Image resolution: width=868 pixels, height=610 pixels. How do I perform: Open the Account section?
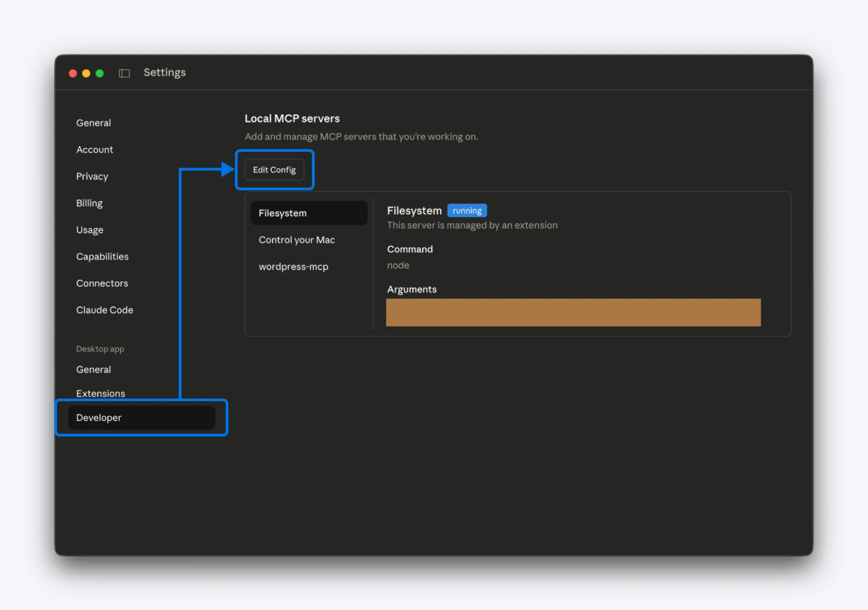pos(94,150)
